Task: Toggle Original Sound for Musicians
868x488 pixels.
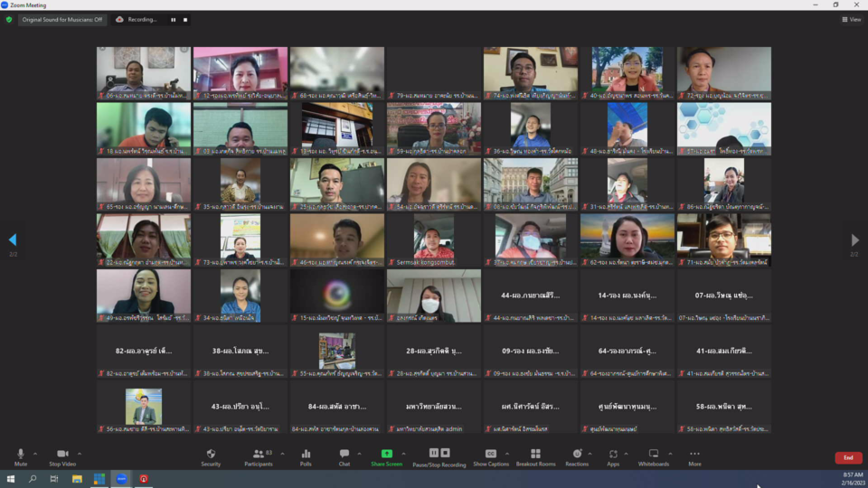Action: click(x=62, y=19)
